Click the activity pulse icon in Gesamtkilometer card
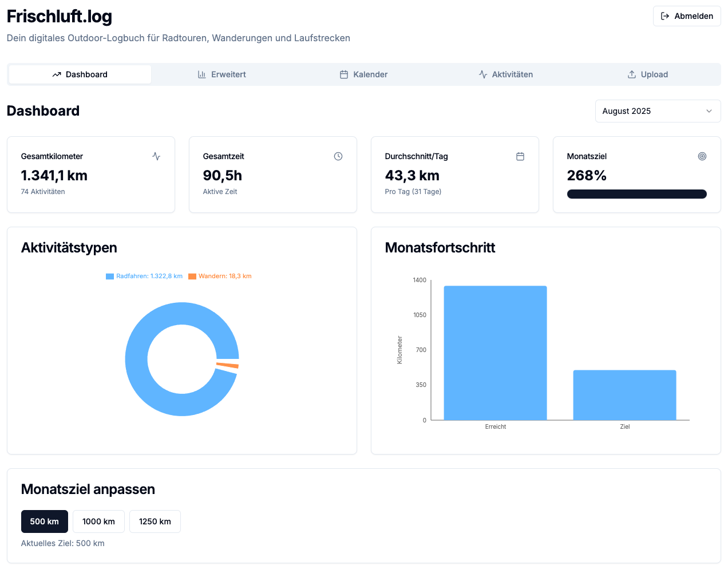The width and height of the screenshot is (728, 569). 156,156
